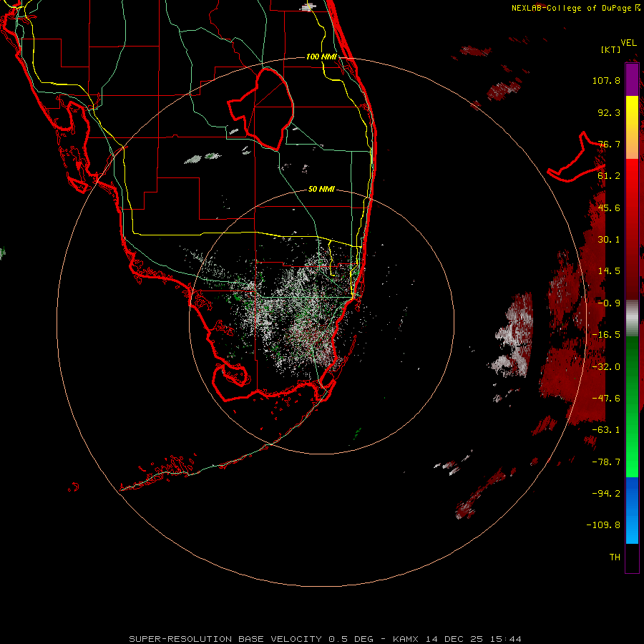The height and width of the screenshot is (644, 644).
Task: Click the -78.7 velocity legend label
Action: point(606,462)
